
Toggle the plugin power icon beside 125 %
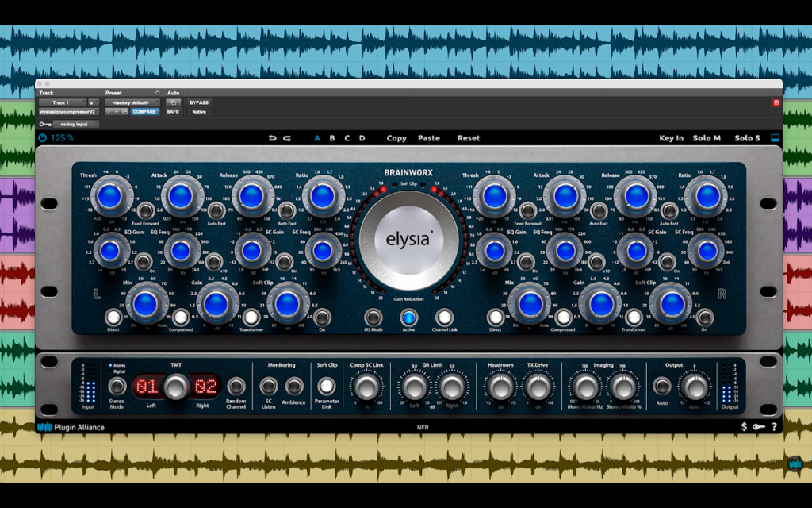[x=43, y=138]
